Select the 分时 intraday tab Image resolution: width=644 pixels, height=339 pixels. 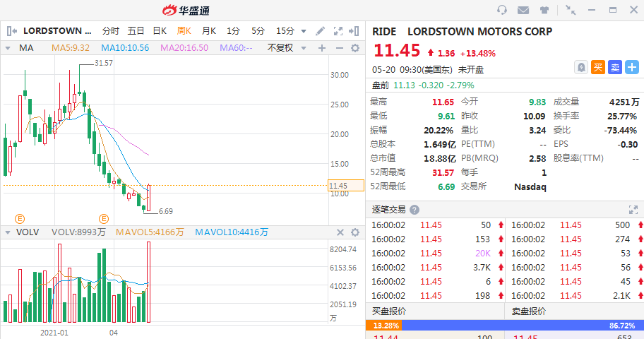pos(111,31)
